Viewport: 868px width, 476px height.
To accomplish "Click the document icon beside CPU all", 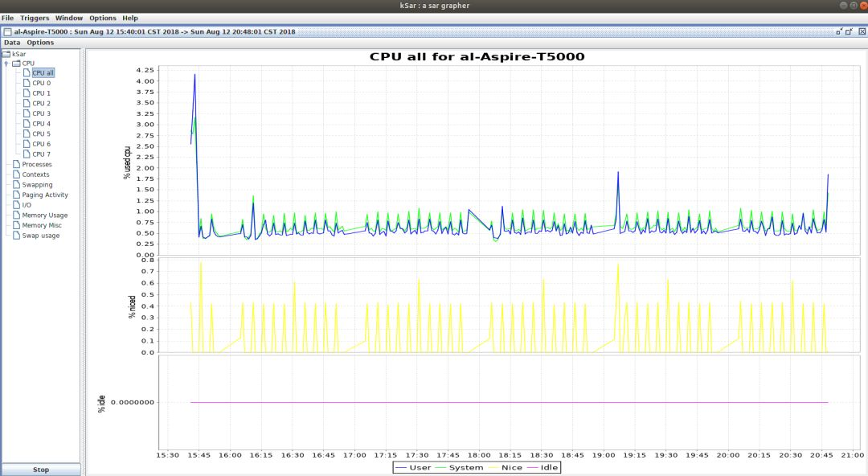I will (27, 72).
